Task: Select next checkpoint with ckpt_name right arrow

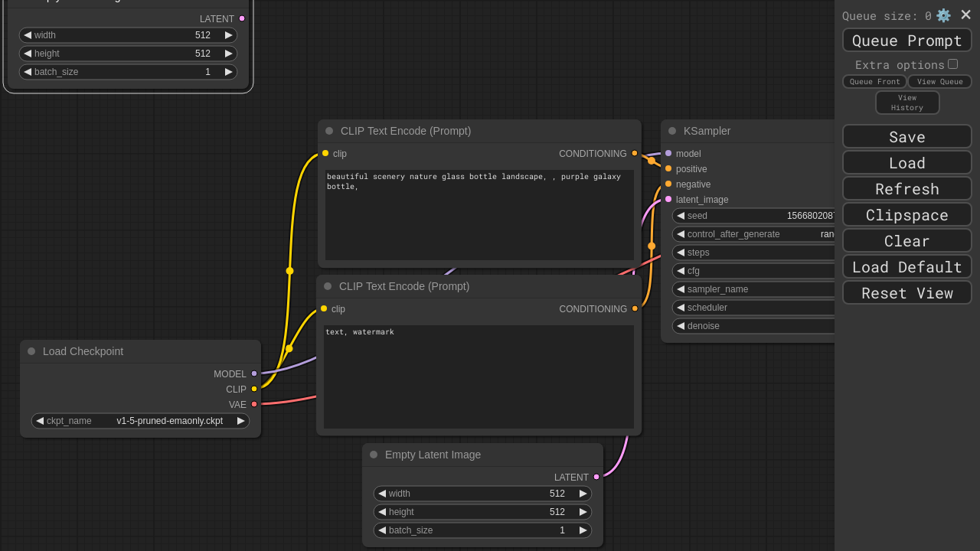Action: [x=241, y=421]
